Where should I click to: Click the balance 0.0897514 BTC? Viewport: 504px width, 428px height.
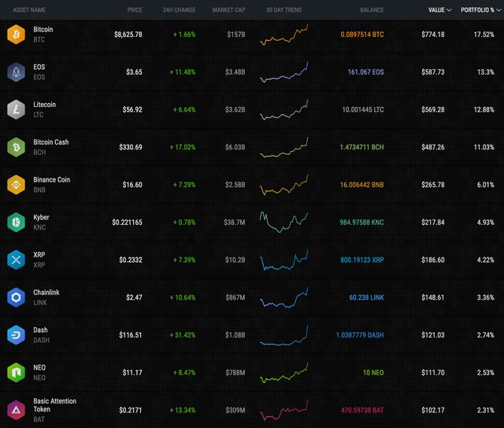362,35
